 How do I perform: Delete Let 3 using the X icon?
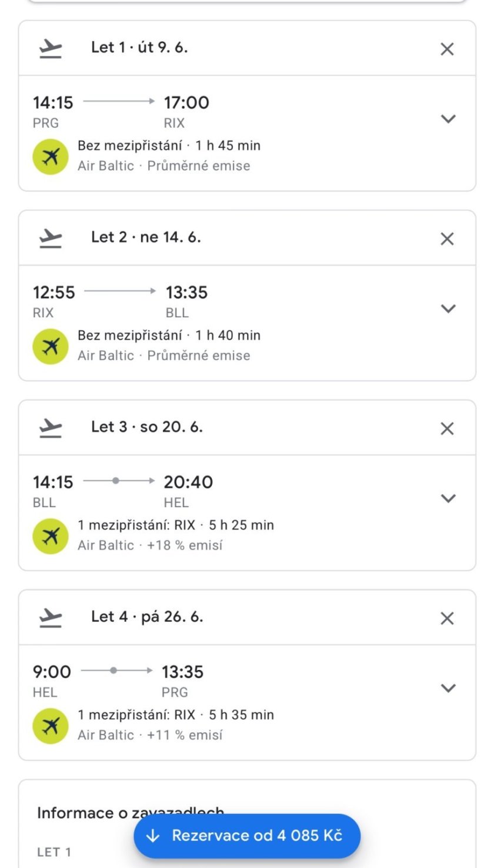pos(447,429)
